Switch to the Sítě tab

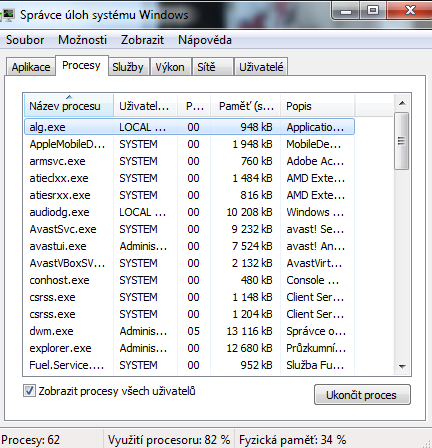(x=212, y=67)
